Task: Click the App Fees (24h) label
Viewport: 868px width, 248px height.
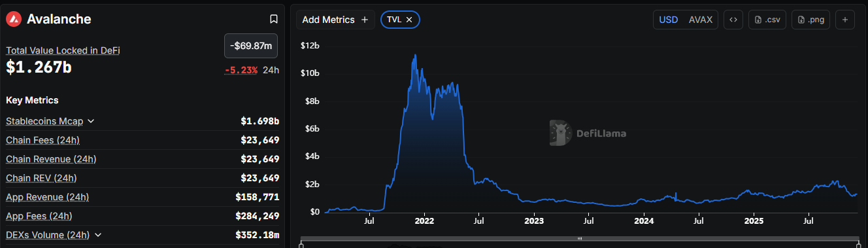Action: (39, 216)
